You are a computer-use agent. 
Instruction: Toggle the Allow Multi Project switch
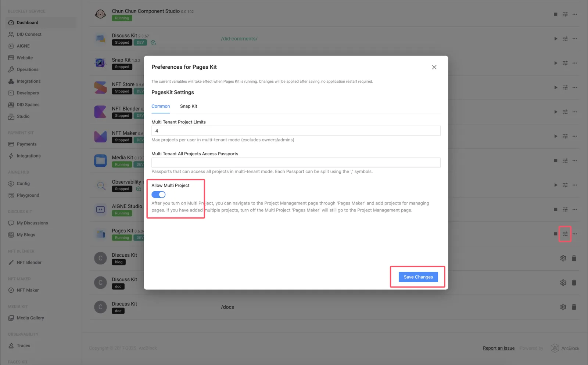click(158, 195)
